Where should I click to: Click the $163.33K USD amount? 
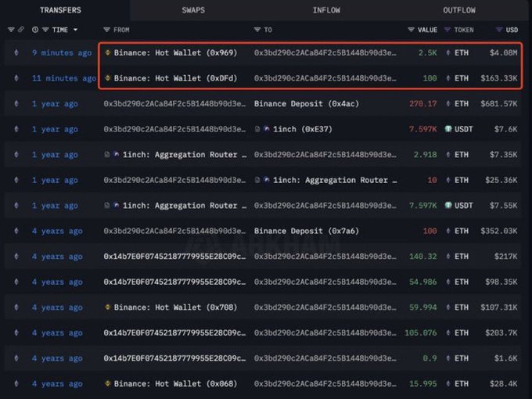(499, 78)
